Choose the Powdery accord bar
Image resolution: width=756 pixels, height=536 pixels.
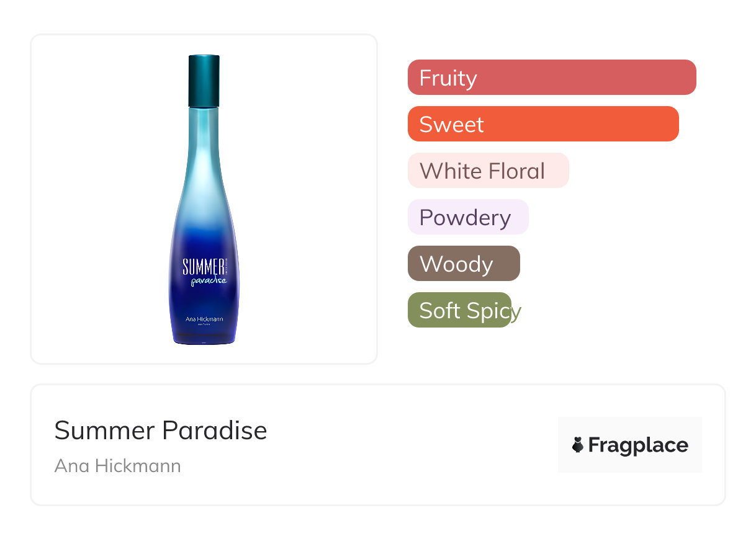(467, 217)
